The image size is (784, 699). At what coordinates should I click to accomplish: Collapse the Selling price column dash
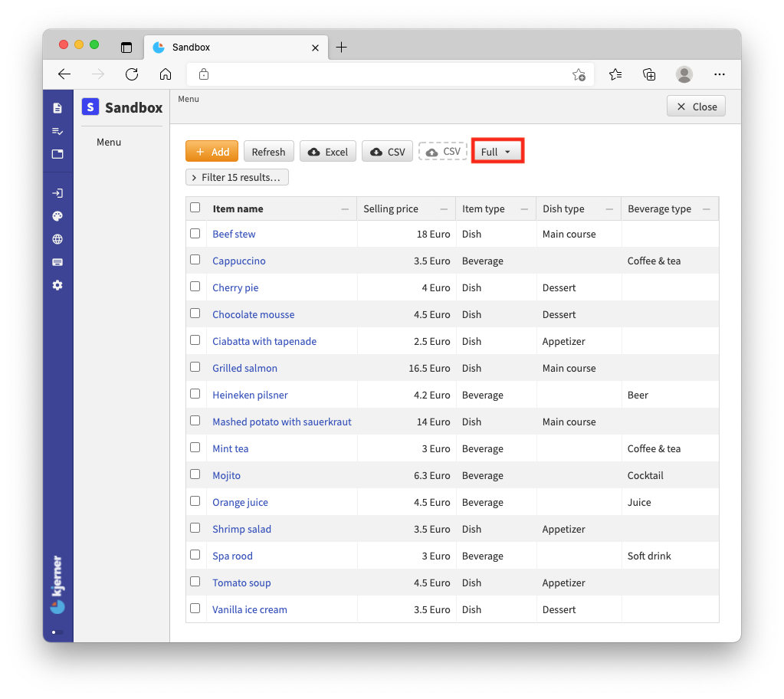[444, 209]
